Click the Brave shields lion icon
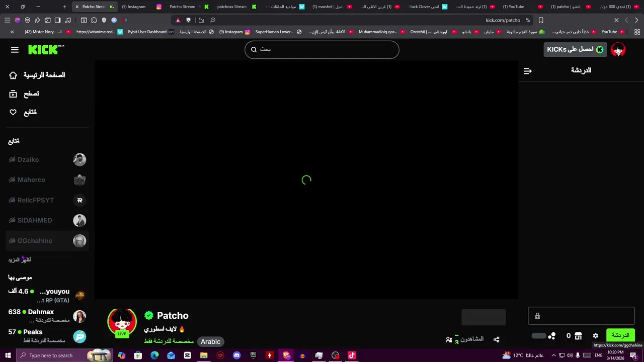Screen dimensions: 644x362 pyautogui.click(x=188, y=20)
